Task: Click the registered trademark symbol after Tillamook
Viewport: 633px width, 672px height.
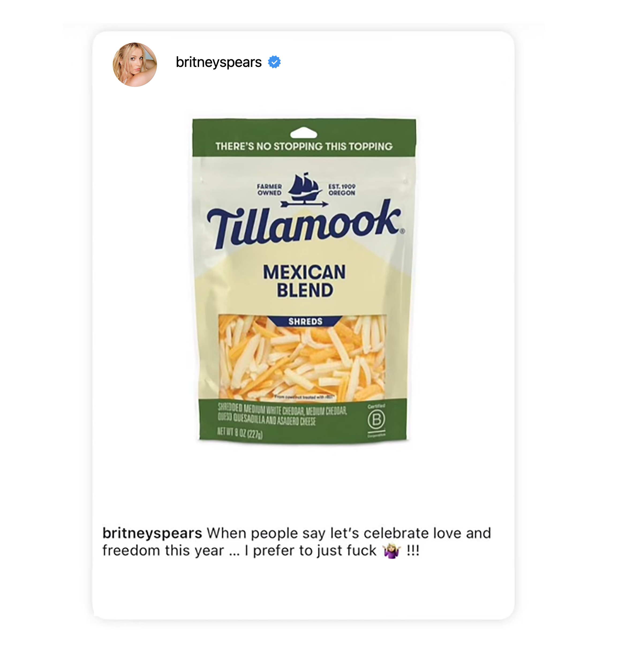Action: click(402, 231)
